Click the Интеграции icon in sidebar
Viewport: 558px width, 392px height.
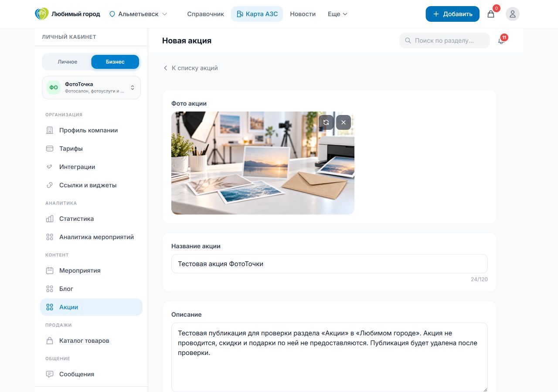pyautogui.click(x=50, y=167)
